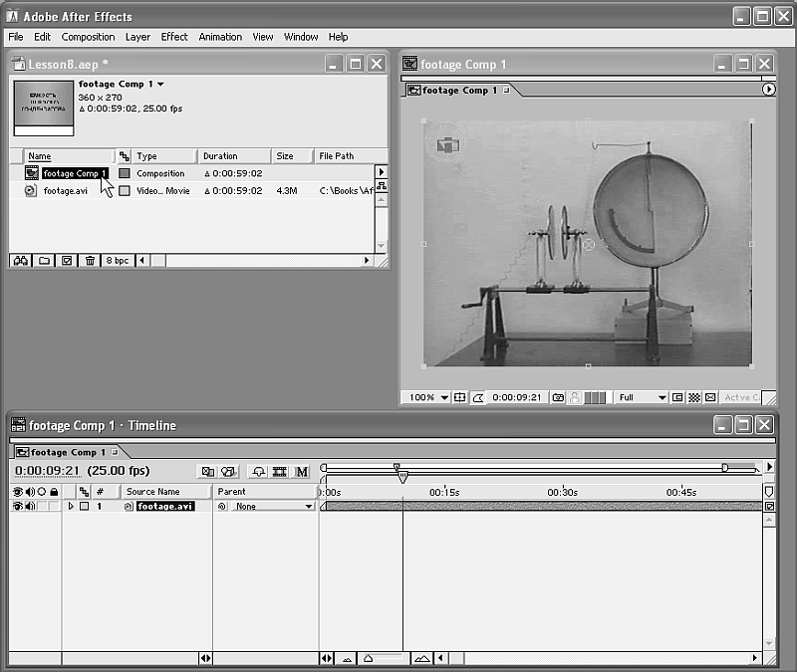Open the Effect menu
This screenshot has width=797, height=672.
tap(174, 37)
